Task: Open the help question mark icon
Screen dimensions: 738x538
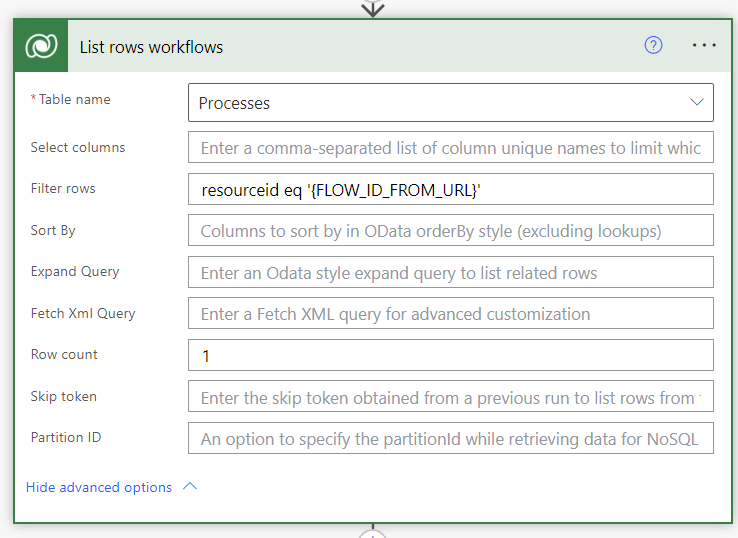Action: [653, 46]
